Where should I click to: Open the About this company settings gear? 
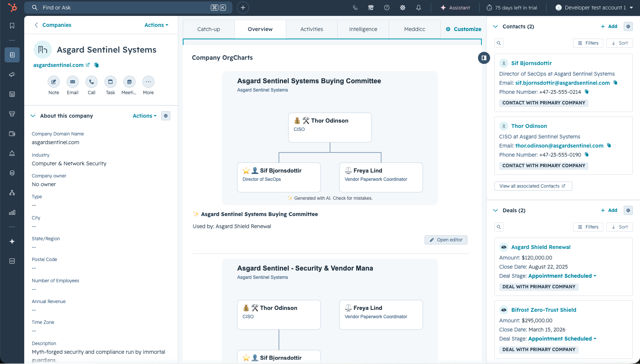[x=166, y=116]
